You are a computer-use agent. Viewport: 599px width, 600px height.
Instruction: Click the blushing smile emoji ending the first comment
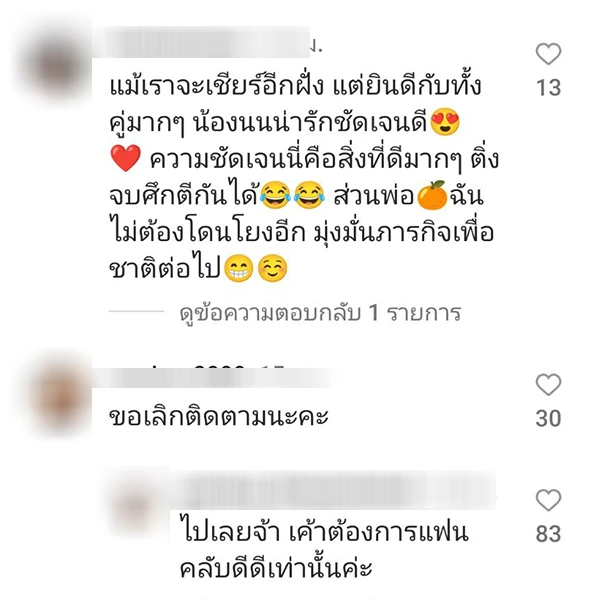coord(273,268)
